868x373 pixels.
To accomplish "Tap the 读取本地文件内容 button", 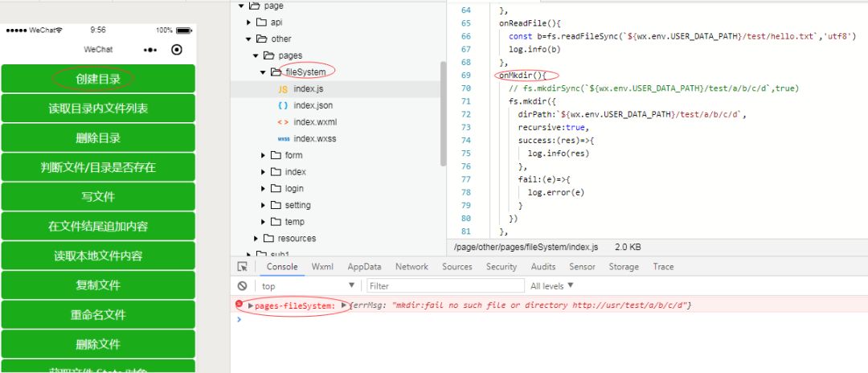I will coord(98,256).
